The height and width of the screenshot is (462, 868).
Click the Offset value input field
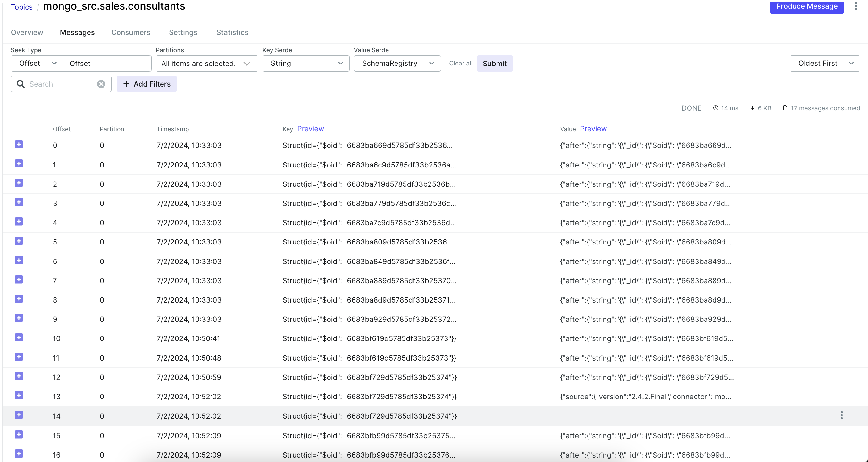107,64
